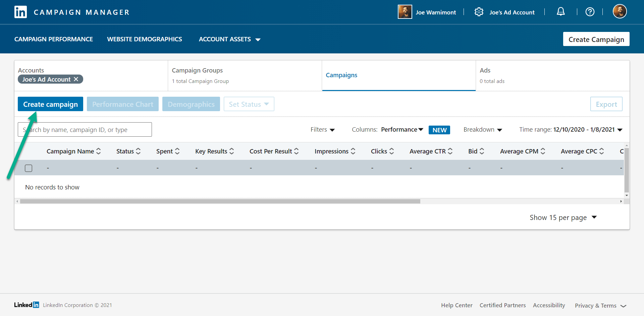Viewport: 644px width, 316px height.
Task: Open profile avatar menu at top right
Action: click(620, 11)
